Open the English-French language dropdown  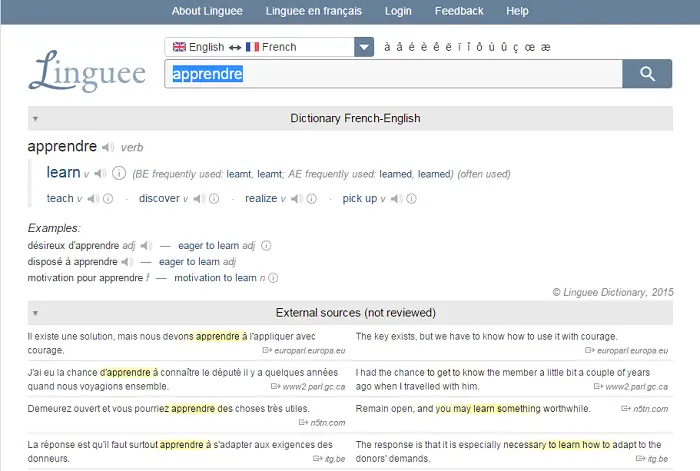pos(364,47)
